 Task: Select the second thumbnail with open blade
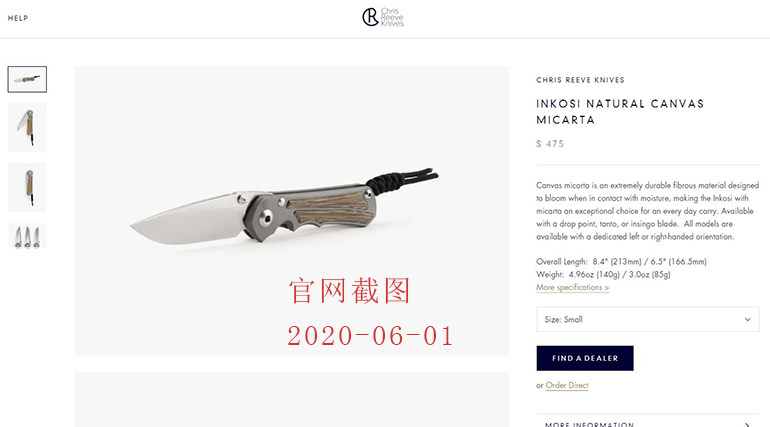27,128
